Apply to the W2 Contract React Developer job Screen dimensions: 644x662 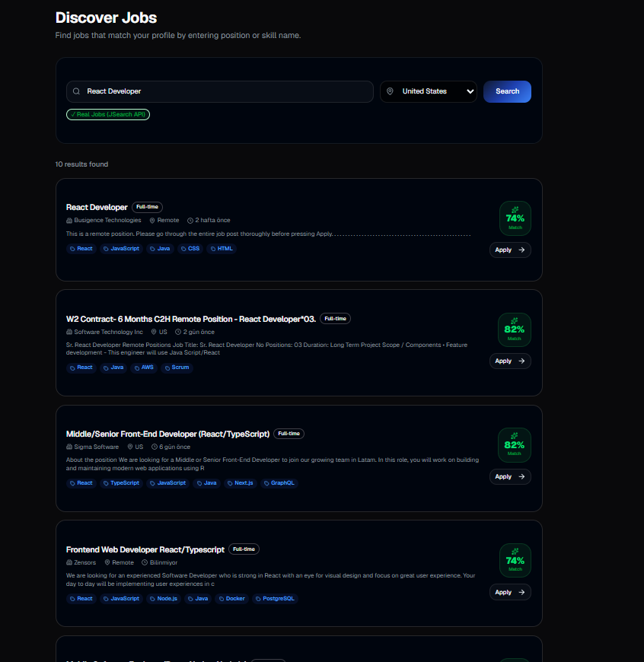[510, 361]
